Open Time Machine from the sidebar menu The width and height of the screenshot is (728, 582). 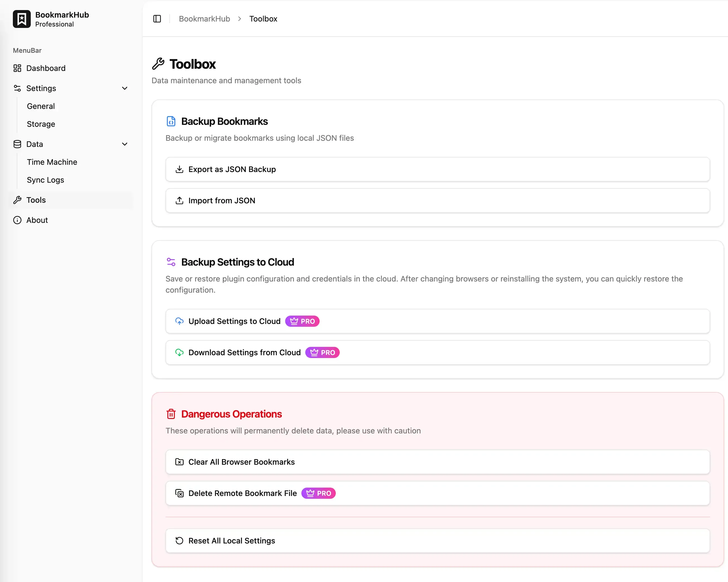pos(52,162)
